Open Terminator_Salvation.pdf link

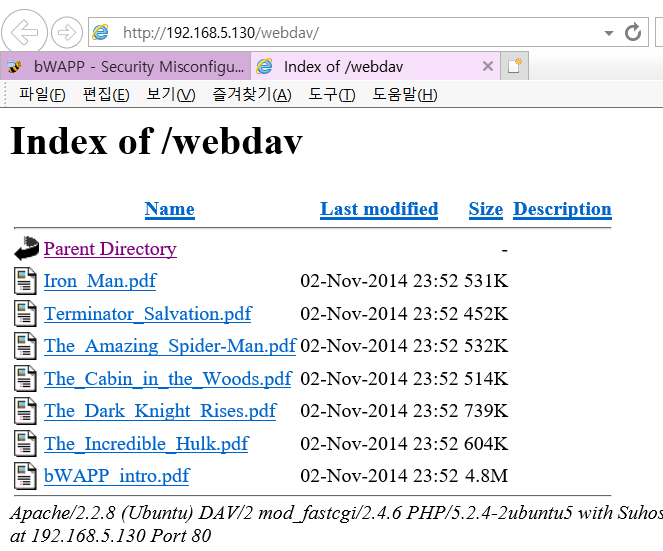(148, 314)
